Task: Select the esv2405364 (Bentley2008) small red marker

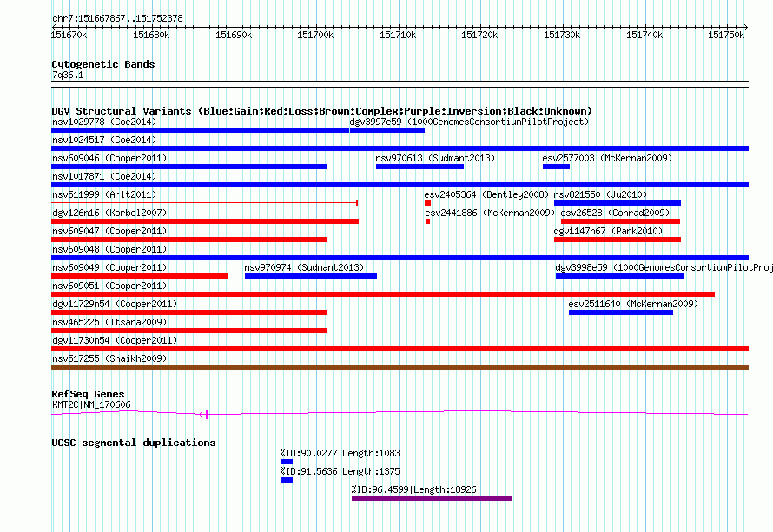Action: click(427, 203)
